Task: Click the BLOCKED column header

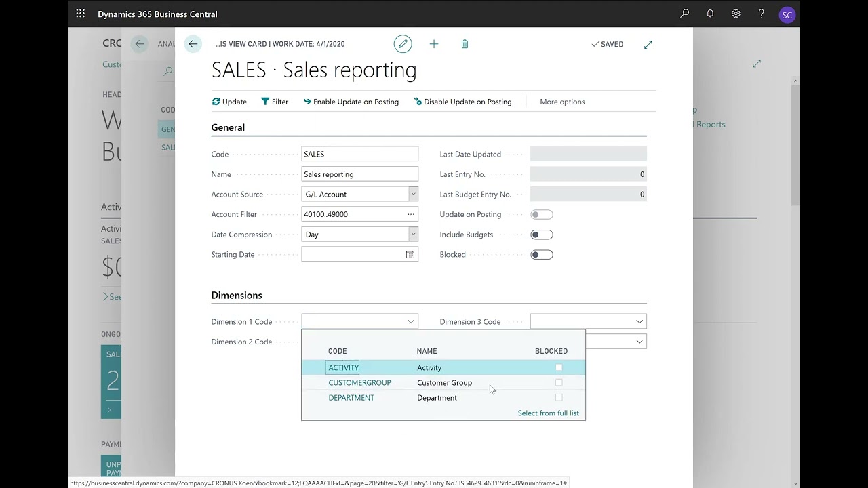Action: click(x=551, y=351)
